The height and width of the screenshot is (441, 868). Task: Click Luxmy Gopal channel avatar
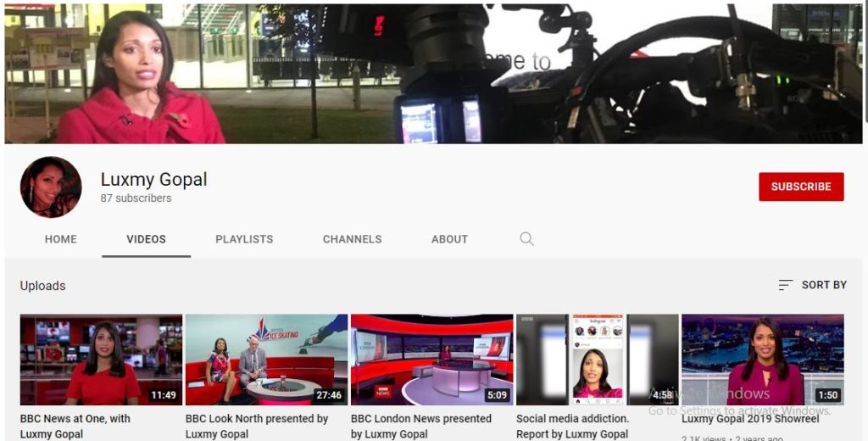click(51, 187)
